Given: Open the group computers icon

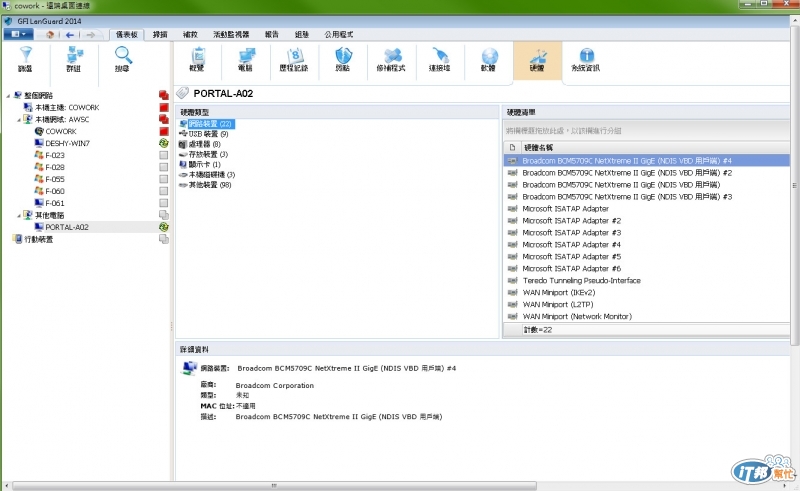Looking at the screenshot, I should [x=74, y=55].
